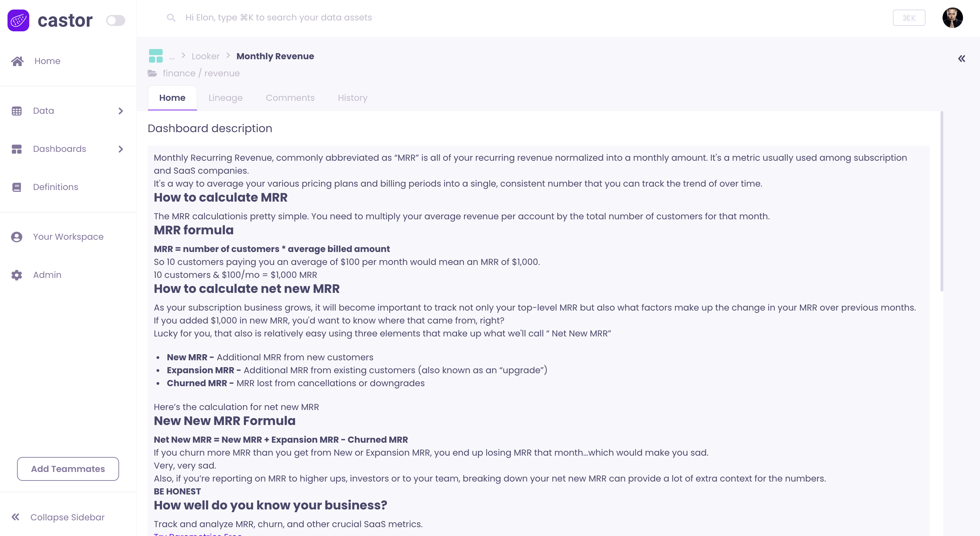Click the Add Teammates button
Viewport: 980px width, 536px height.
point(68,469)
